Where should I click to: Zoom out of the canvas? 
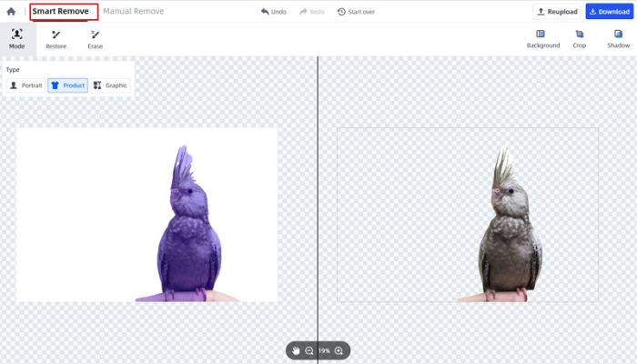(x=309, y=350)
